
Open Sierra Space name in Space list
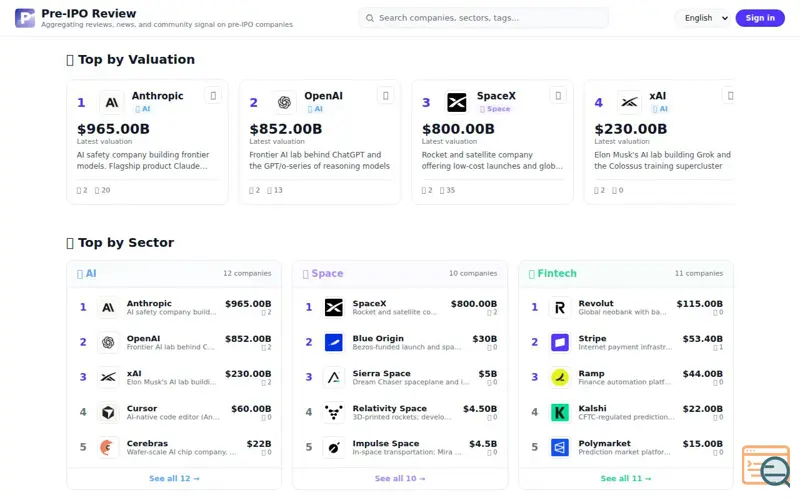point(381,373)
